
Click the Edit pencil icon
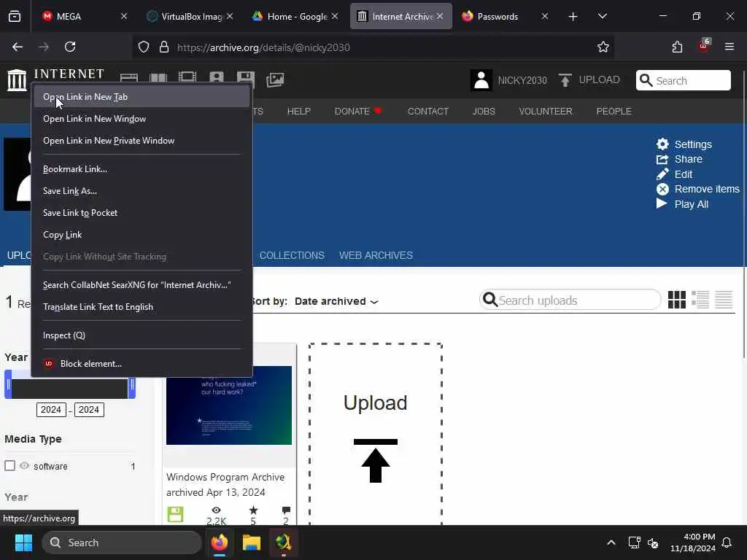coord(662,174)
